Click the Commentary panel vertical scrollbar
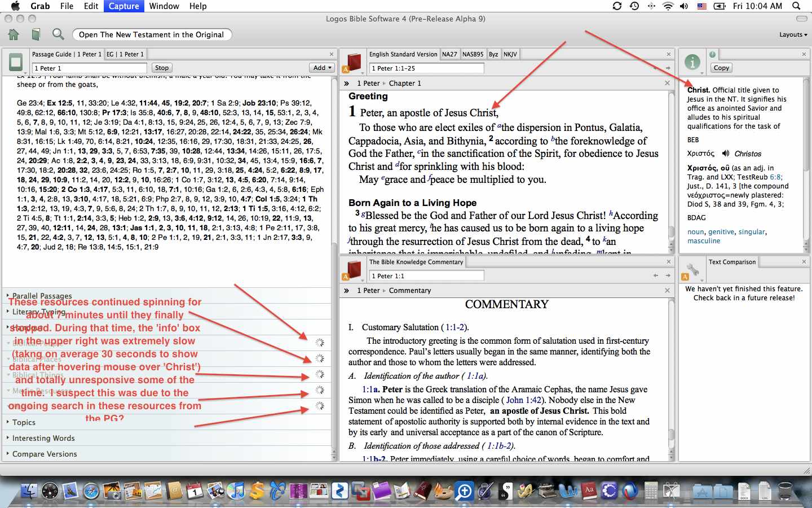 click(672, 379)
